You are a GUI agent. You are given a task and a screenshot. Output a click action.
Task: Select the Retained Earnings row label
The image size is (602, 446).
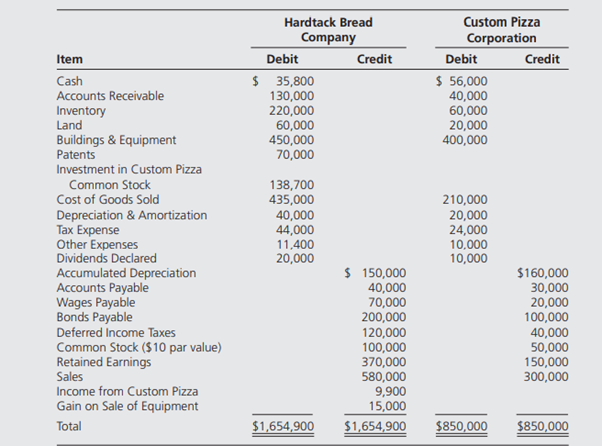(105, 362)
